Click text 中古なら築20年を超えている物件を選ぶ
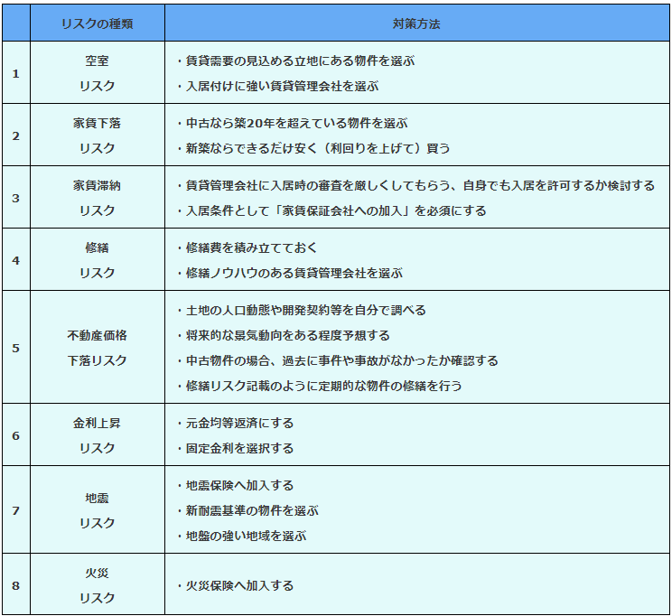Screen dimensions: 672x616 [x=296, y=124]
